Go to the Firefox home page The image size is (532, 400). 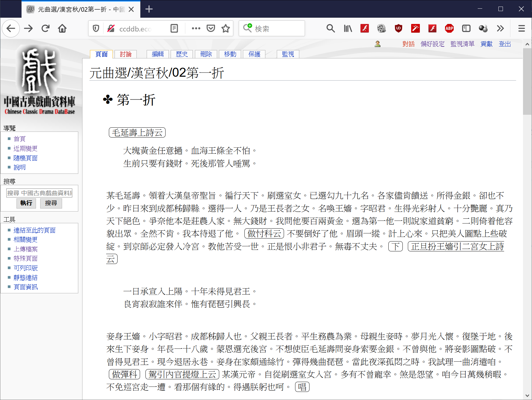[x=62, y=28]
